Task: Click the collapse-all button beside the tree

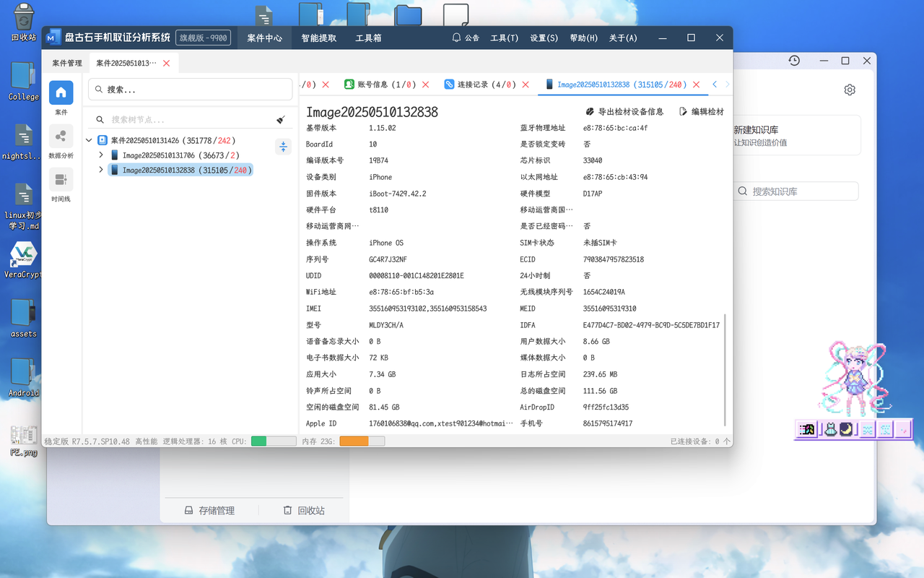Action: point(283,147)
